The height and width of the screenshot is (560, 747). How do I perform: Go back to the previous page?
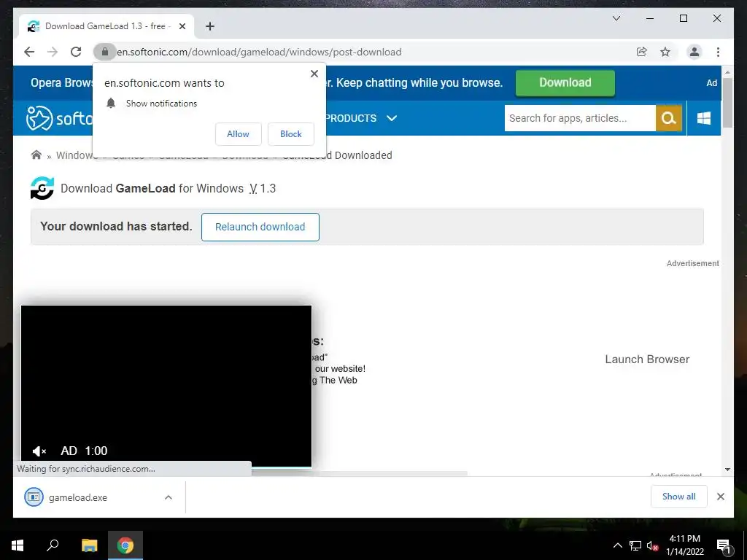point(29,52)
